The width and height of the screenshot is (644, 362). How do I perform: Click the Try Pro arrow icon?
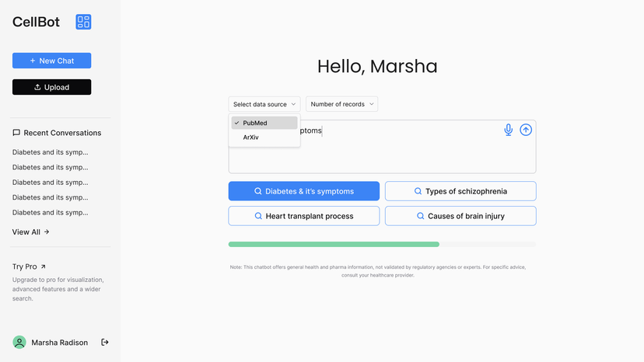click(43, 266)
